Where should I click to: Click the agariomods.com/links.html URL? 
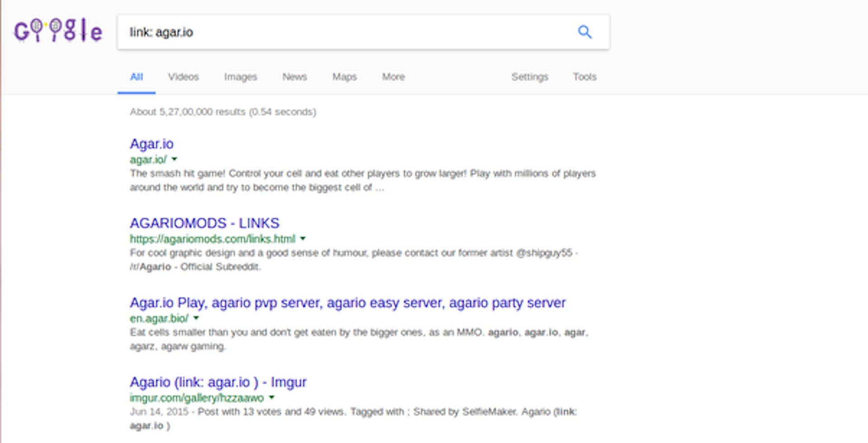(212, 239)
